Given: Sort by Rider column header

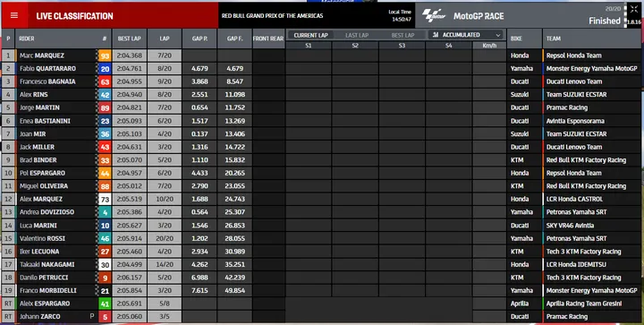Looking at the screenshot, I should pos(27,38).
